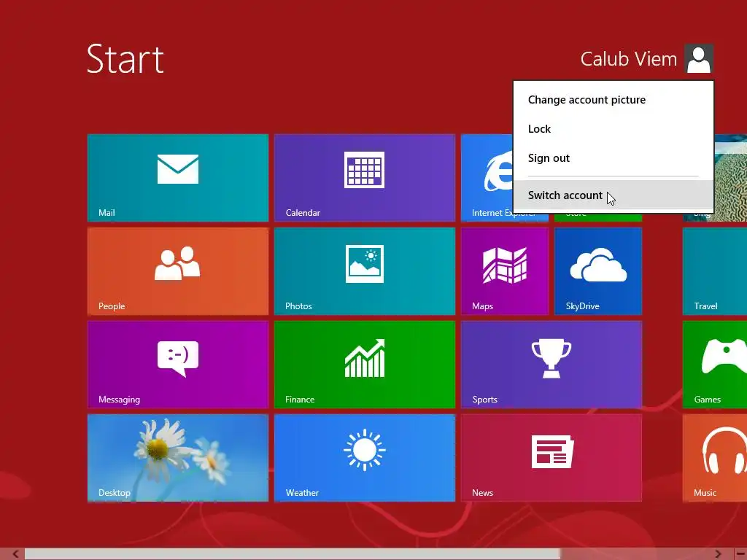Open the Sports tile
747x560 pixels.
551,365
